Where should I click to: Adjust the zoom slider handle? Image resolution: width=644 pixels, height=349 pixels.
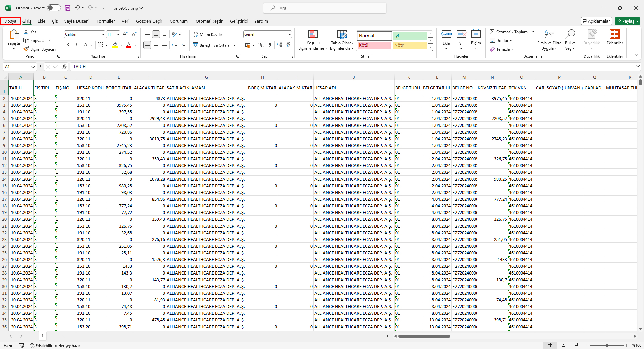pos(606,345)
